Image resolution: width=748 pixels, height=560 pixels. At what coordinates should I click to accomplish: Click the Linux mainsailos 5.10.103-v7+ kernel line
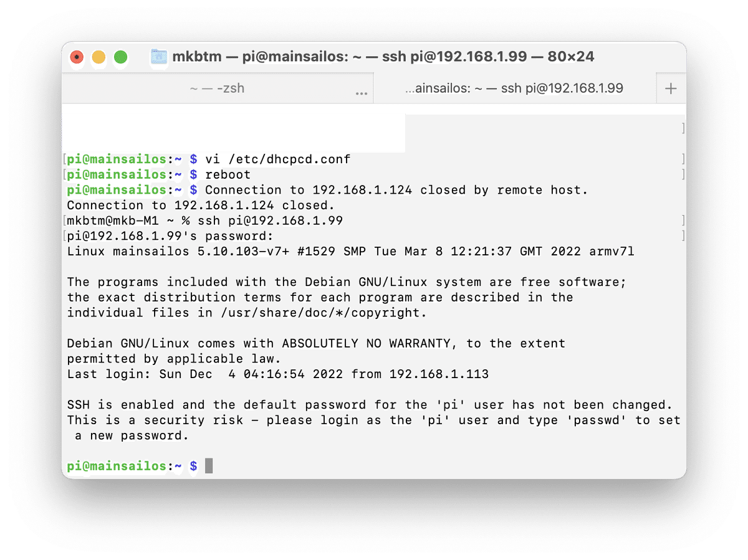click(x=351, y=252)
